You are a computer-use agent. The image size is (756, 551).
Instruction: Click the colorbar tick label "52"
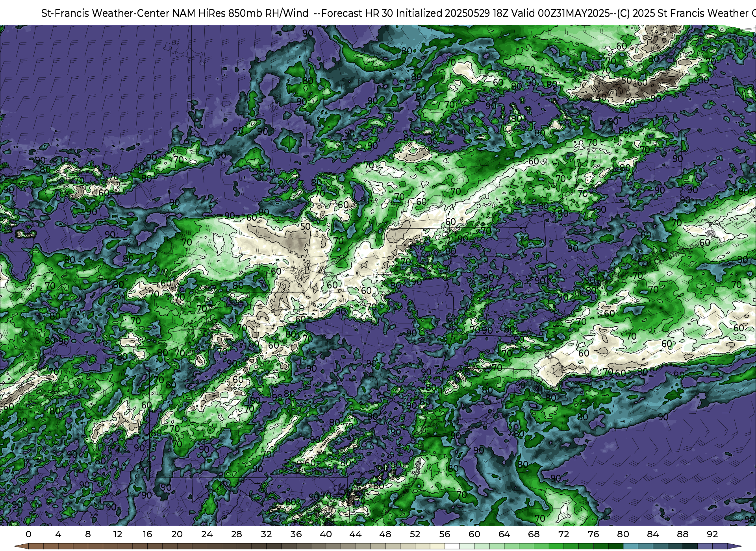coord(415,534)
